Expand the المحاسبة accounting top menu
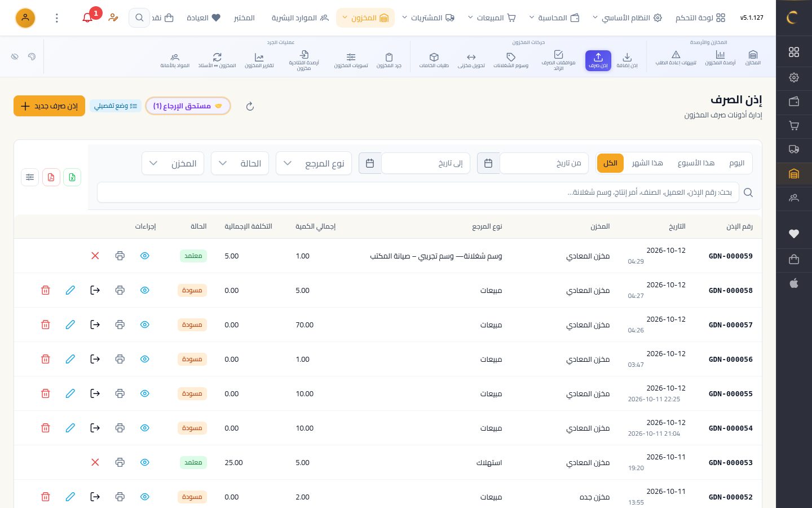 click(554, 18)
